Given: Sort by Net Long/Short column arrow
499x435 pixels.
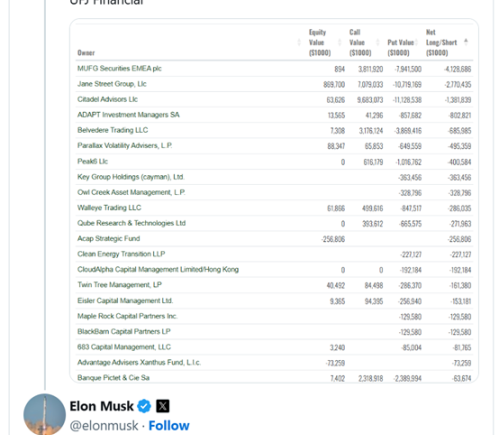Looking at the screenshot, I should pos(466,42).
